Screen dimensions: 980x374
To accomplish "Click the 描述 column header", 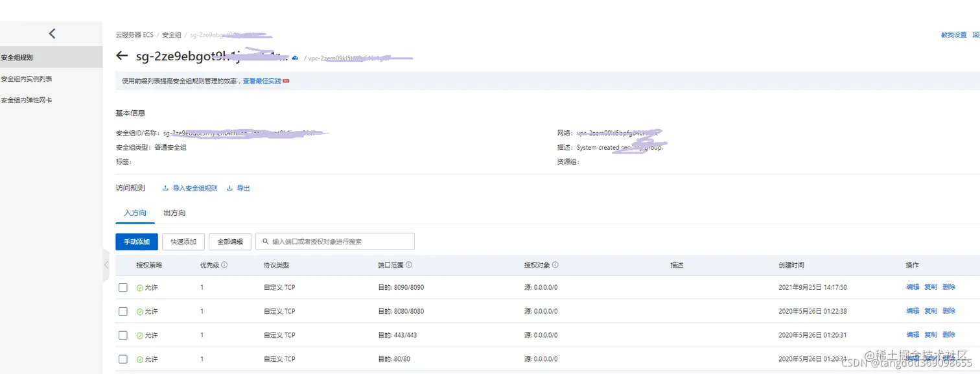I will 677,265.
